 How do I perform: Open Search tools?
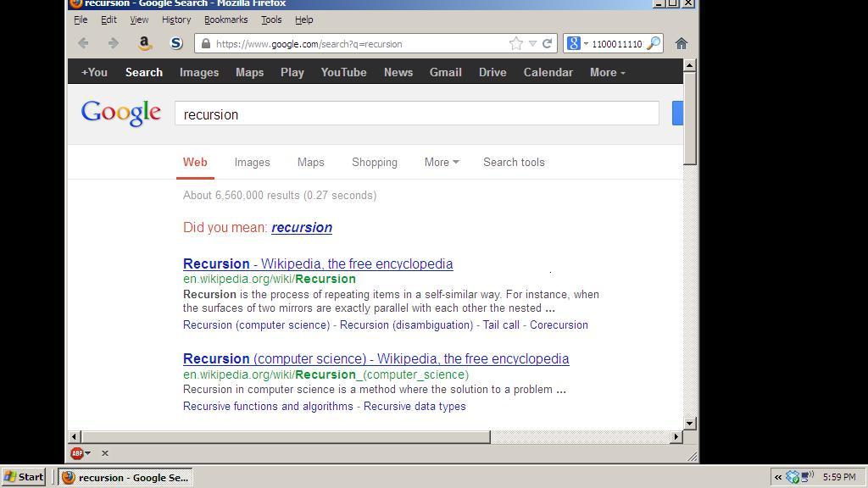click(x=514, y=162)
